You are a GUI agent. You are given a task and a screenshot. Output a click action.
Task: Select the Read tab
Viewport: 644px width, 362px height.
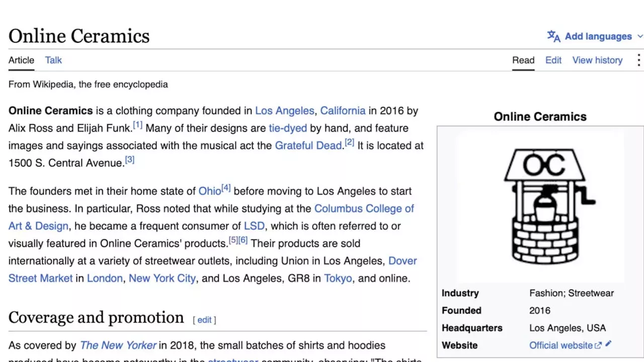click(x=523, y=60)
